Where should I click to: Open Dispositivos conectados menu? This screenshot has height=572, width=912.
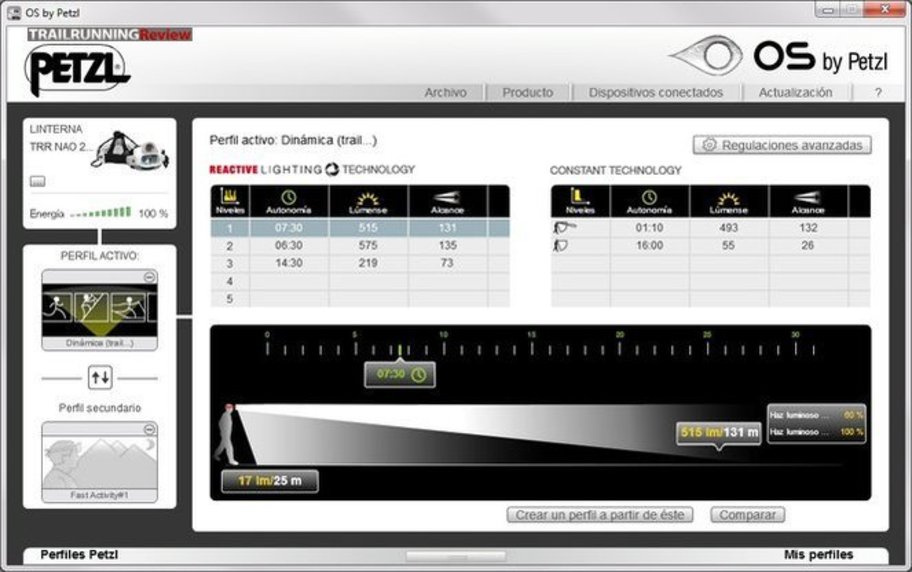[656, 93]
